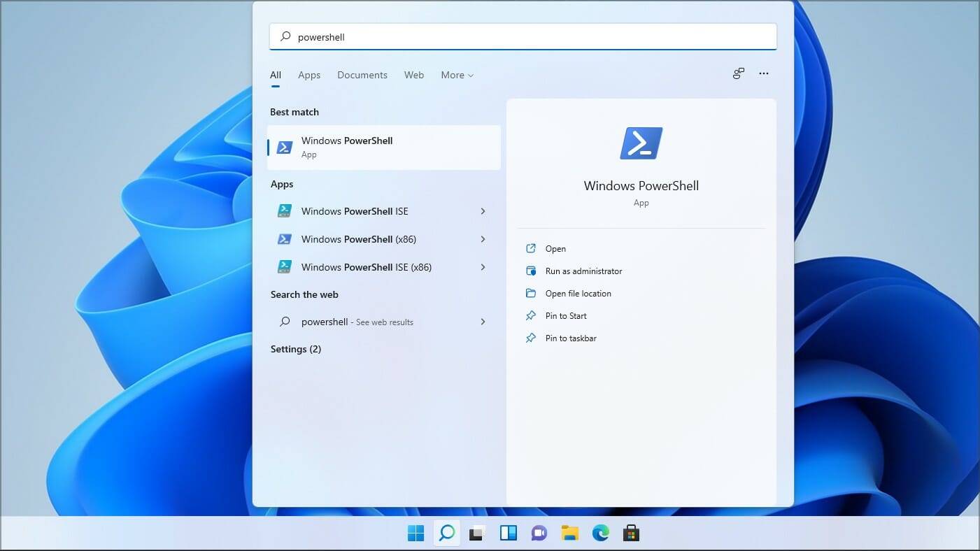Click the Windows PowerShell title in details pane
Image resolution: width=980 pixels, height=551 pixels.
click(641, 185)
